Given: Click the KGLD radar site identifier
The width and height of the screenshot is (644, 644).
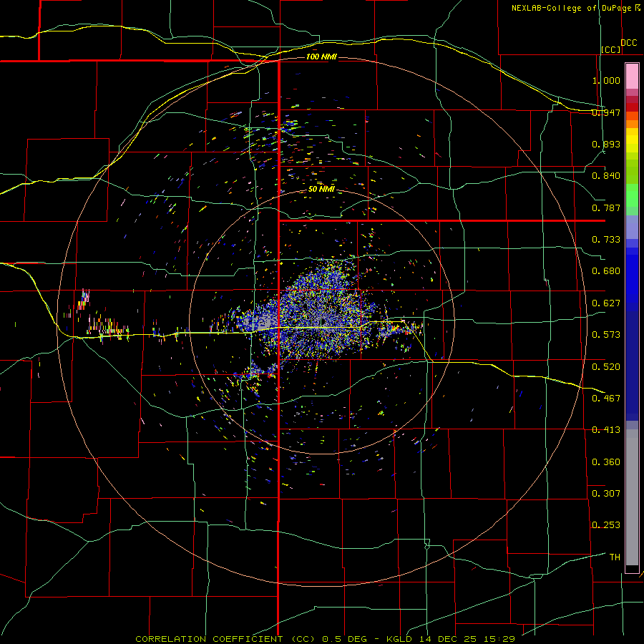Looking at the screenshot, I should pos(401,639).
